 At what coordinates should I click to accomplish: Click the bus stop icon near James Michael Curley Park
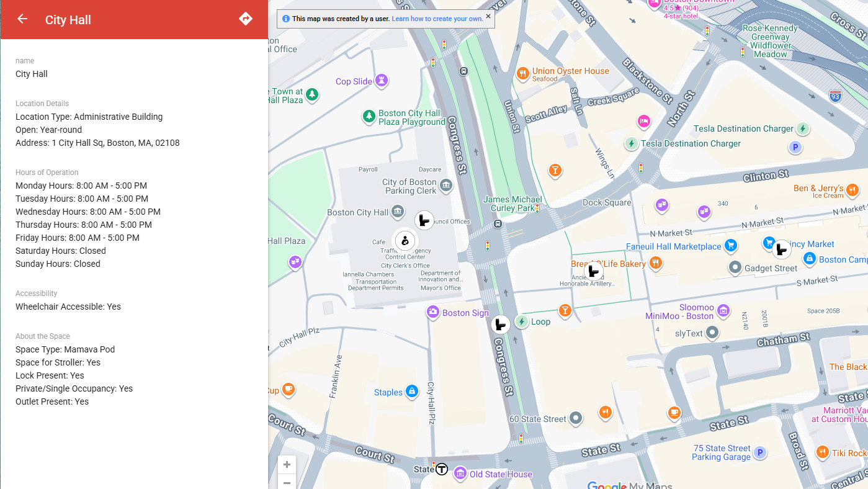click(498, 223)
